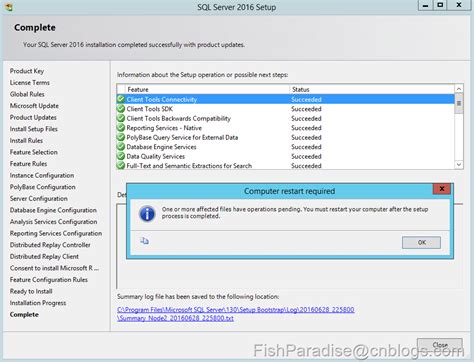This screenshot has height=362, width=474.
Task: Click the Product Key step
Action: (27, 71)
